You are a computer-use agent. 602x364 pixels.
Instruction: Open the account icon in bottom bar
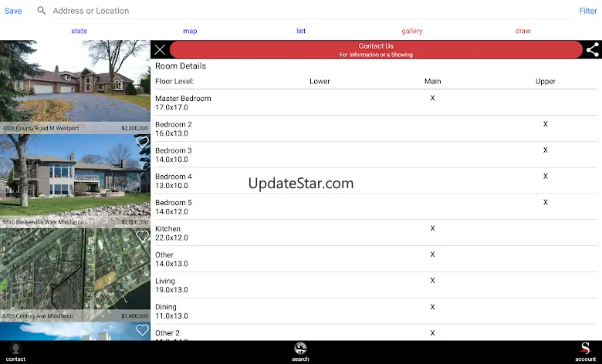586,352
